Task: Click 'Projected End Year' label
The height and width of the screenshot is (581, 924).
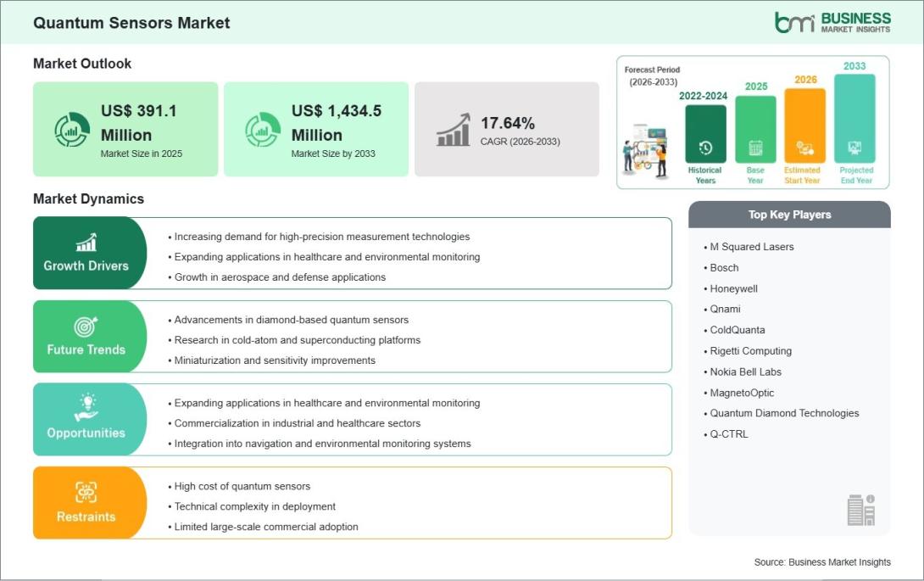Action: pyautogui.click(x=856, y=176)
